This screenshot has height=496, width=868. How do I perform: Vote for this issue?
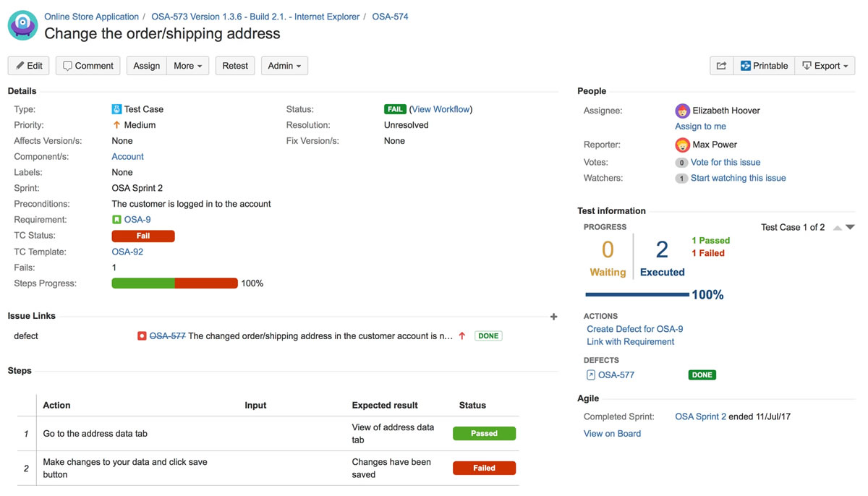(725, 162)
